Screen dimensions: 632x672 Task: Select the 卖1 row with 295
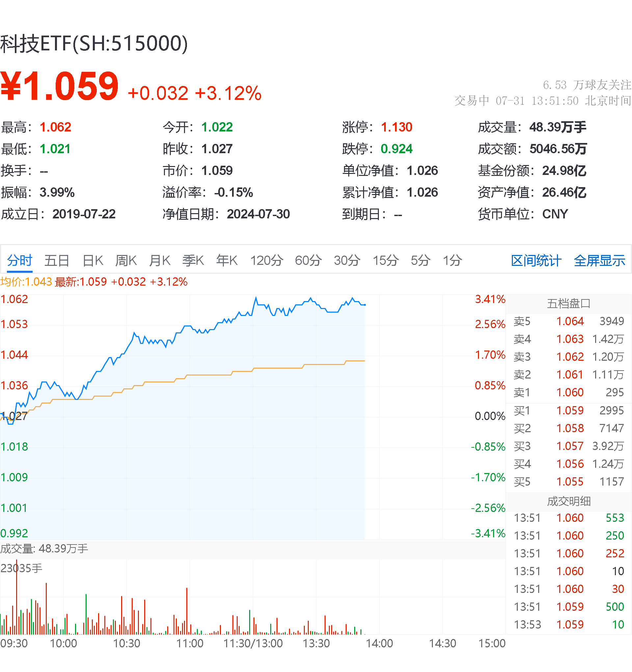pos(568,392)
